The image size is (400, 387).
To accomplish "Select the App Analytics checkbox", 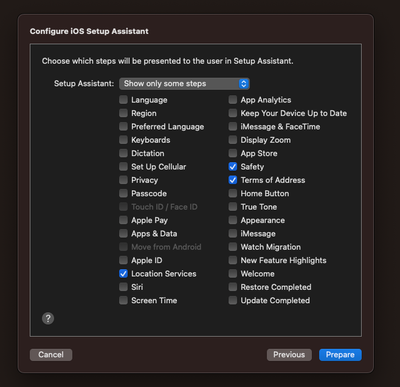I will (233, 100).
